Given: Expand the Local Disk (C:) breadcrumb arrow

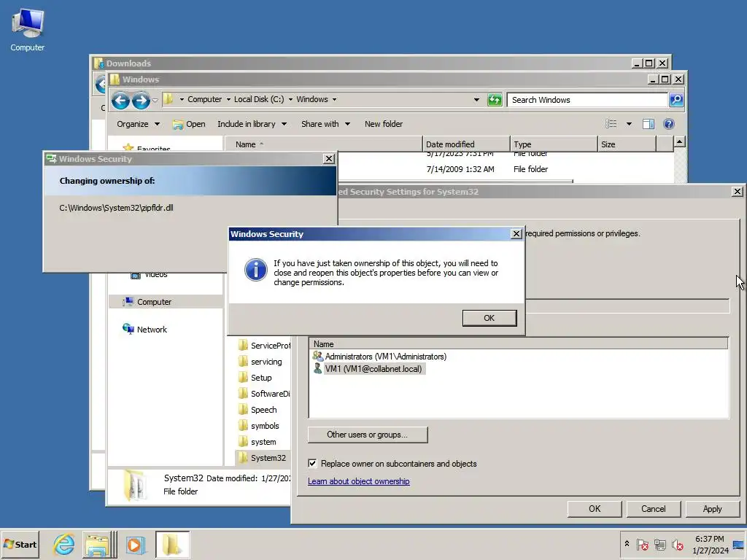Looking at the screenshot, I should click(x=290, y=99).
